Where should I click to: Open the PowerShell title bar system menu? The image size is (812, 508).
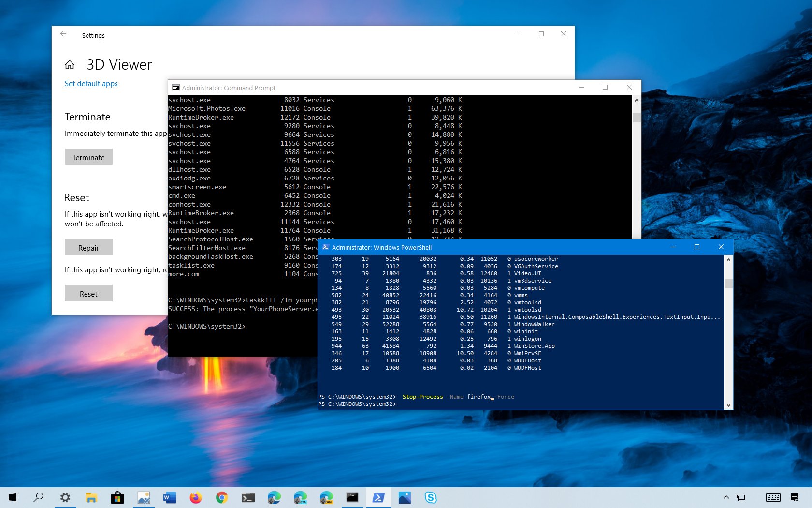tap(325, 247)
